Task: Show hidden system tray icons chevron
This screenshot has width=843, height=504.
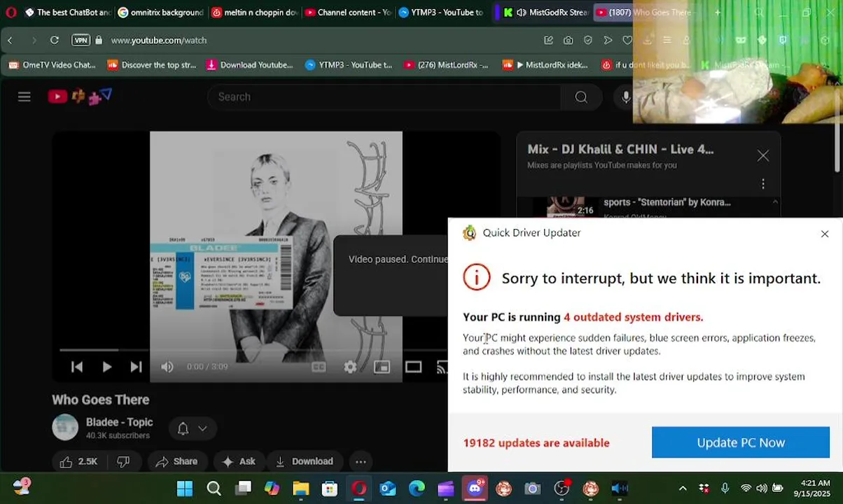Action: point(683,489)
